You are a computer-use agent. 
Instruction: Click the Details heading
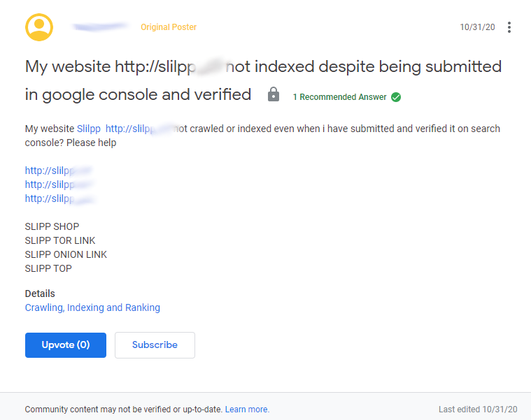pos(40,294)
